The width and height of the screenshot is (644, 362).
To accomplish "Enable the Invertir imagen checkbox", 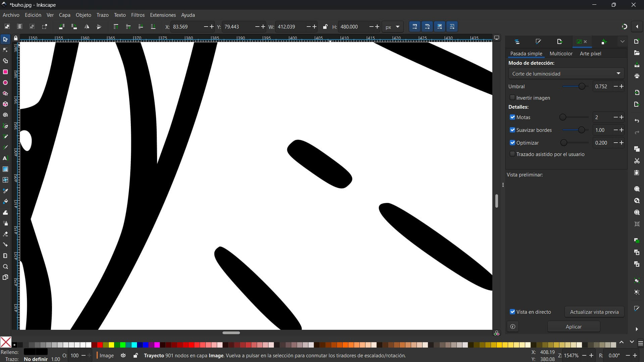I will (x=512, y=98).
